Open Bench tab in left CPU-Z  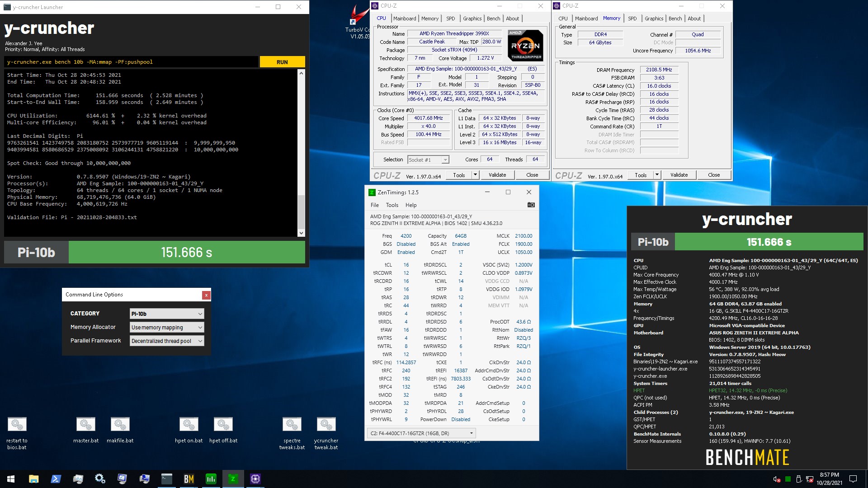[x=494, y=19]
